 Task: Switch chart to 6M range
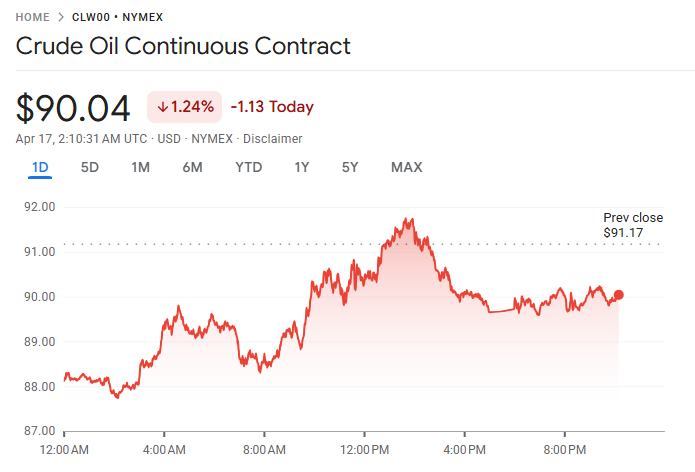pos(192,167)
